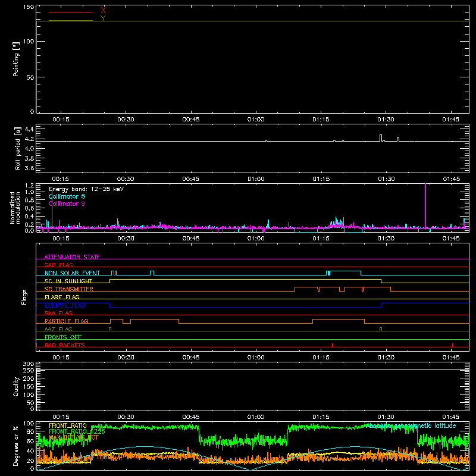Click 00:15 time label under Pointing plot
Viewport: 476px width, 476px height.
coord(61,120)
